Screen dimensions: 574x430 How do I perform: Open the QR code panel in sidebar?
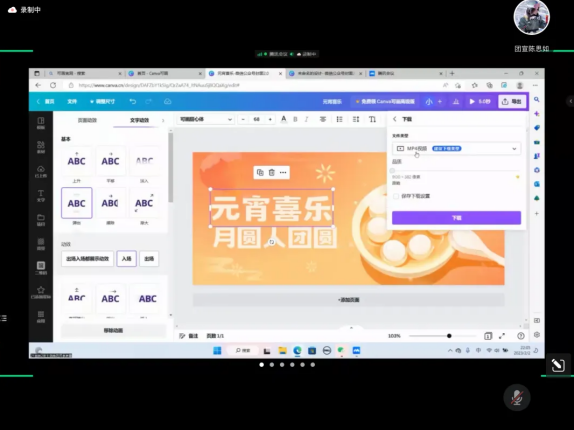[x=41, y=268]
